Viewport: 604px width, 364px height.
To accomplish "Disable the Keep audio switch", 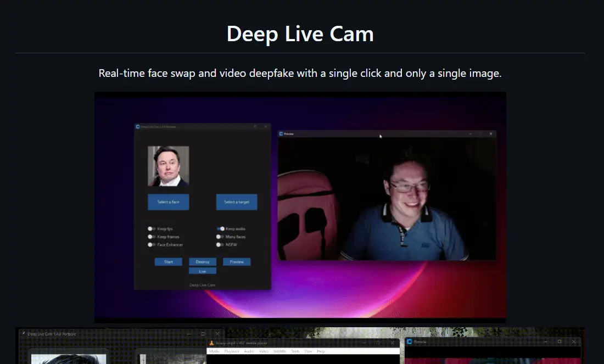I will [220, 228].
